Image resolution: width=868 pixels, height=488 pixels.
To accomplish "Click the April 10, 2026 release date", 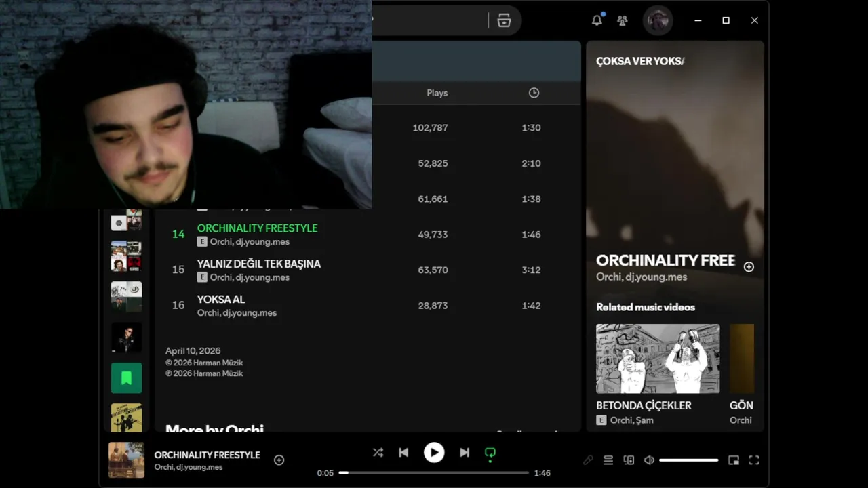I will 193,351.
